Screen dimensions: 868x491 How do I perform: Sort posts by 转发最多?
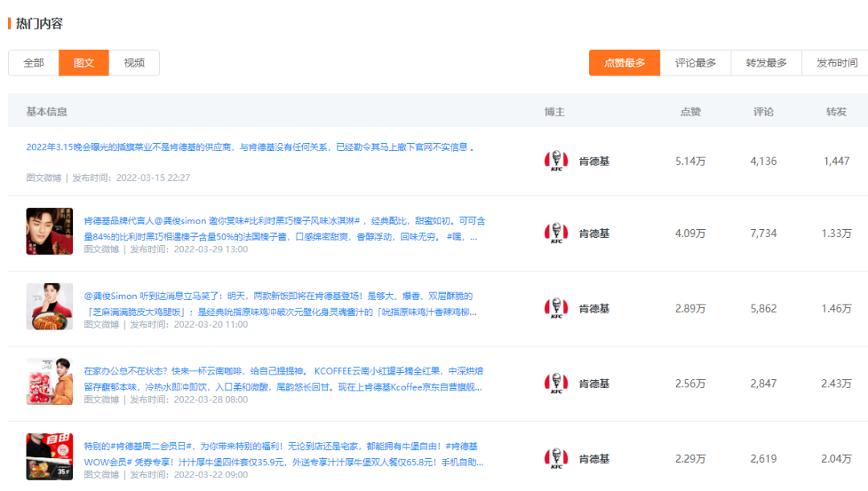click(x=765, y=63)
